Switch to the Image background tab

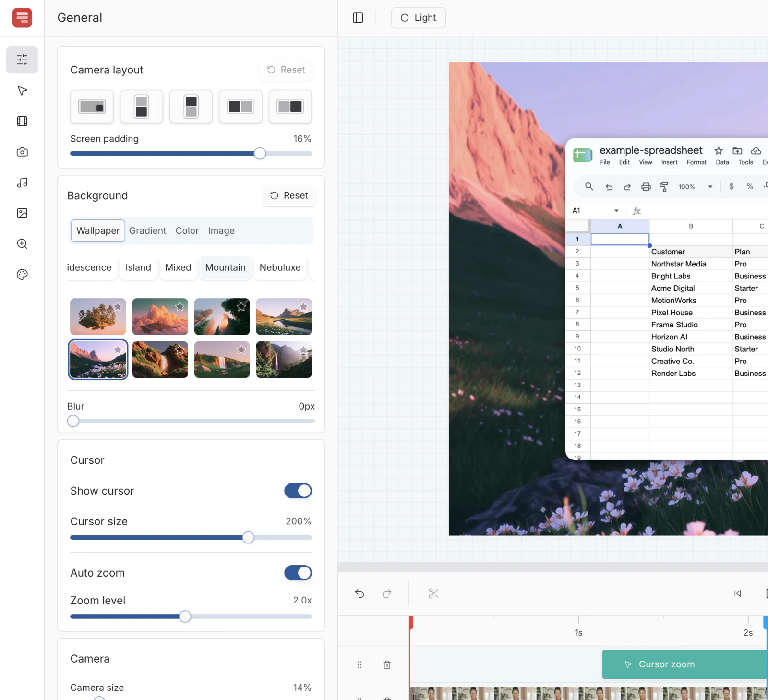[221, 231]
